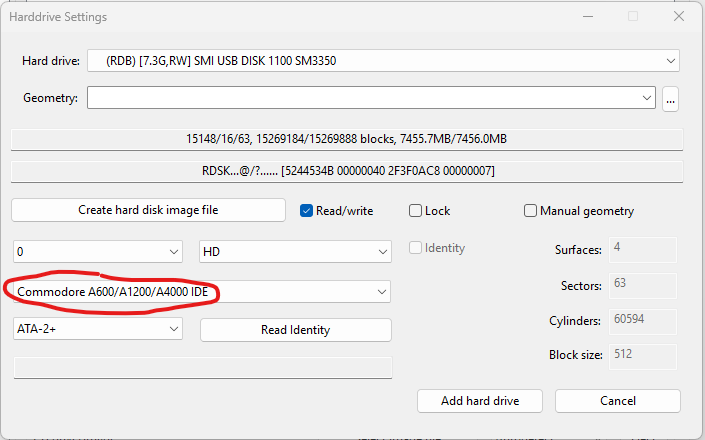Close the Harddrive Settings dialog

679,17
